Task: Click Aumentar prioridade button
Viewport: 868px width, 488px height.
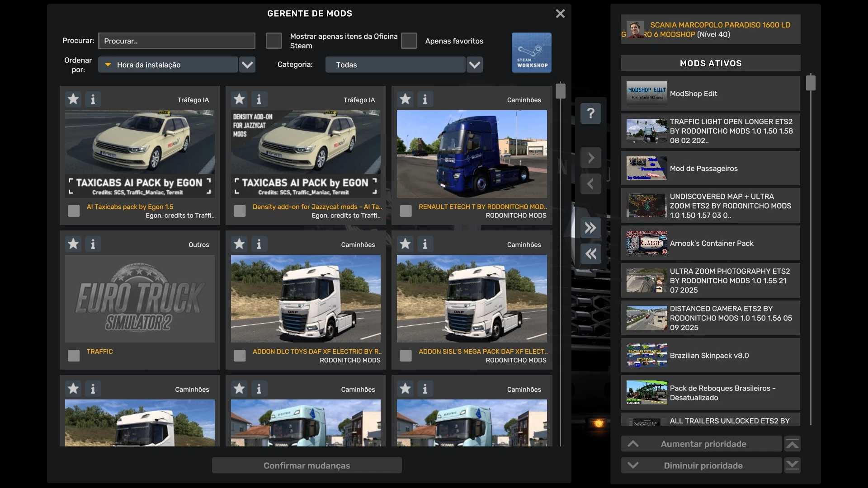Action: click(701, 444)
